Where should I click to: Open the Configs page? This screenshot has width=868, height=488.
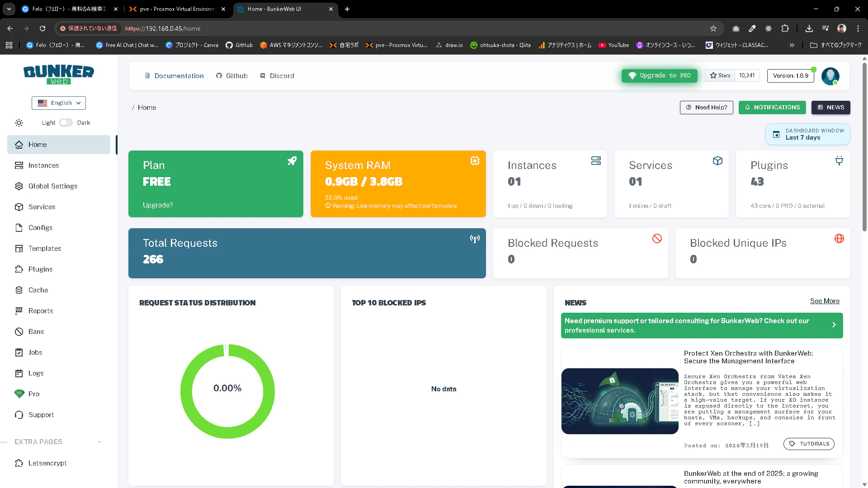coord(59,228)
